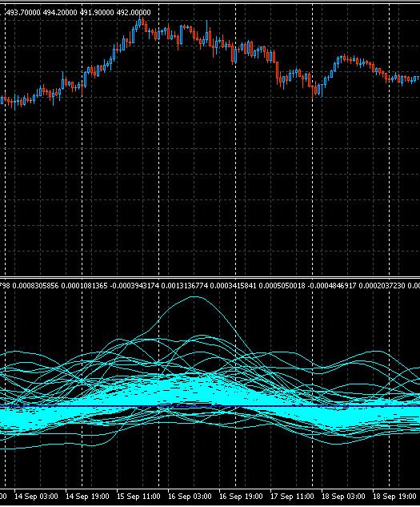This screenshot has width=420, height=507.
Task: Click the divider between chart and indicator window
Action: pyautogui.click(x=210, y=277)
